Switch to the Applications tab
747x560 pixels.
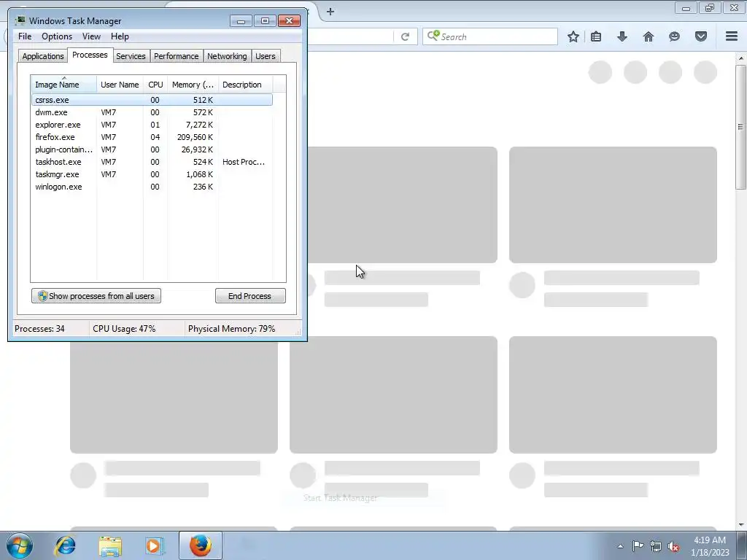(x=43, y=56)
